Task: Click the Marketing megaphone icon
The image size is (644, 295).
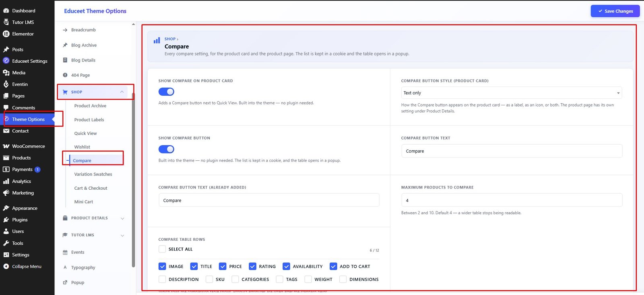Action: [x=6, y=193]
